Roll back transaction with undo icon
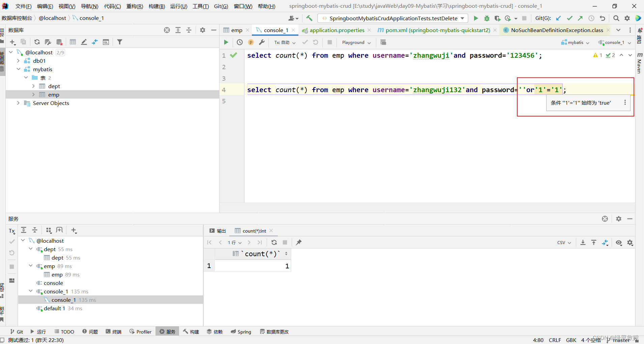This screenshot has width=644, height=344. click(x=316, y=42)
